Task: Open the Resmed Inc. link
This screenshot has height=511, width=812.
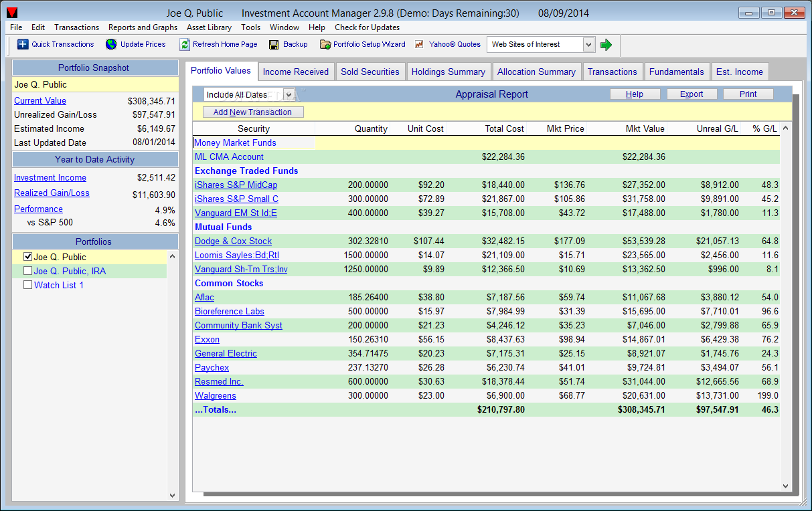Action: click(x=219, y=382)
